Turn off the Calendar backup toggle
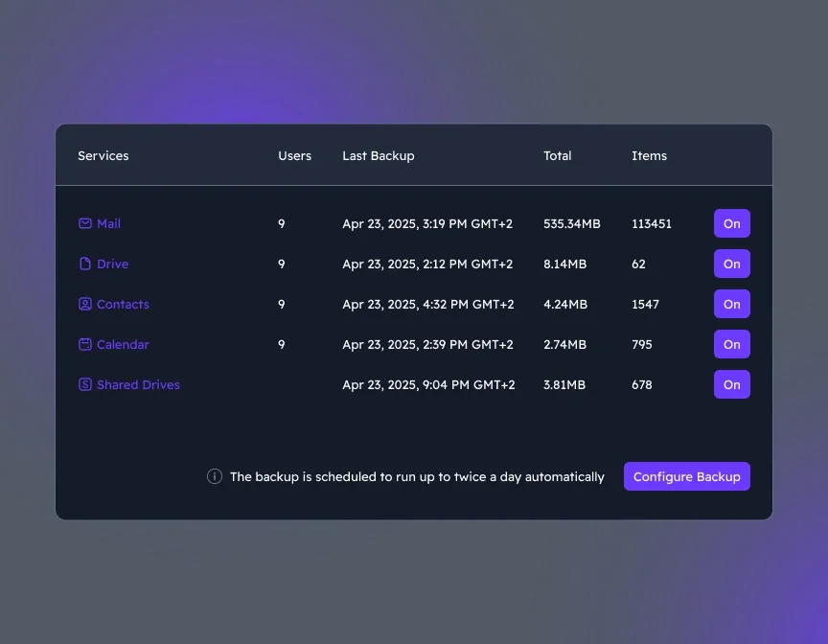 [731, 344]
